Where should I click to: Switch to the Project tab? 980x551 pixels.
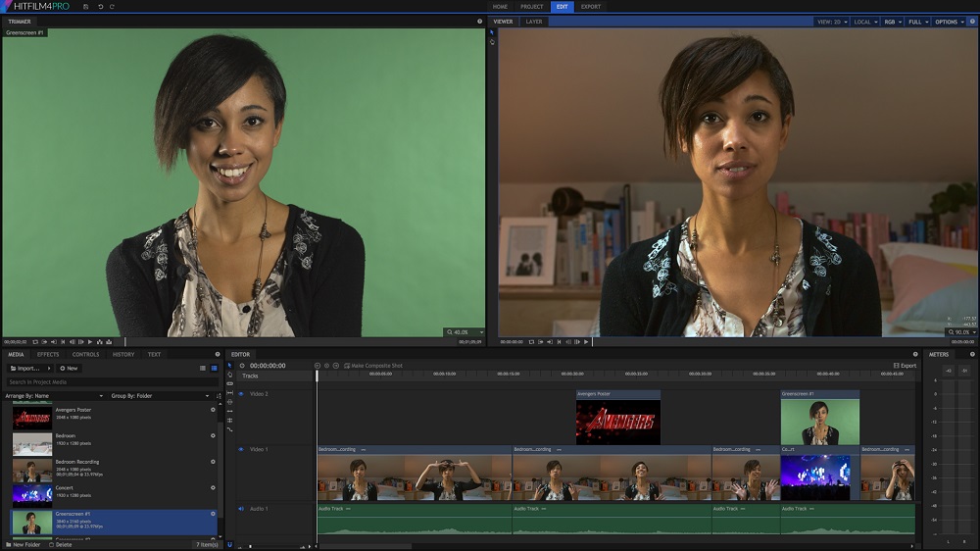[532, 7]
